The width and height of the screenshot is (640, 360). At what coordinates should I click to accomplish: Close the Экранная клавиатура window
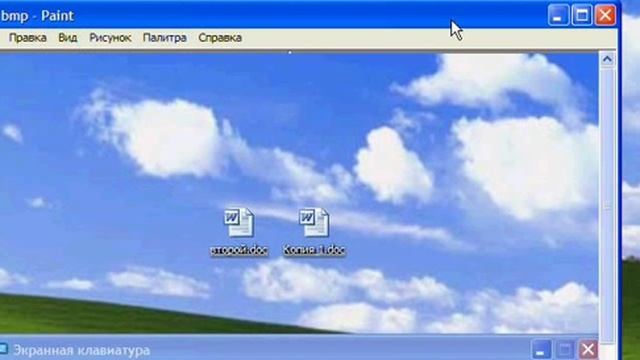coord(588,350)
